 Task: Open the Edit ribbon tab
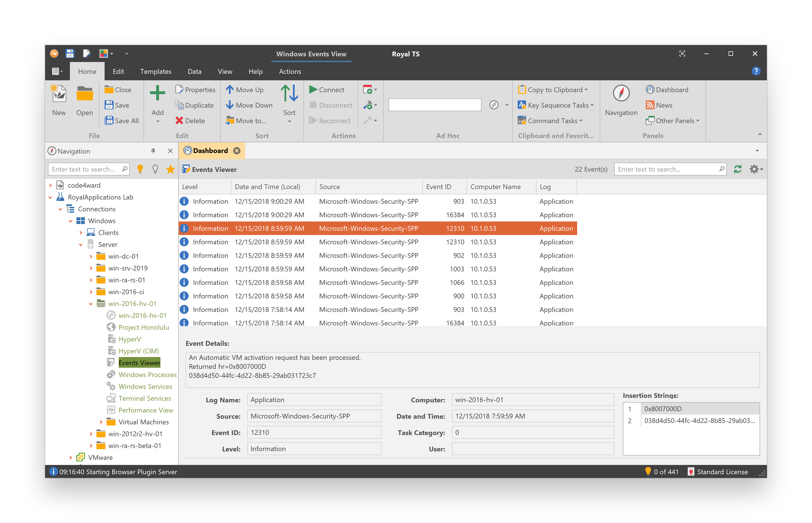pos(118,71)
